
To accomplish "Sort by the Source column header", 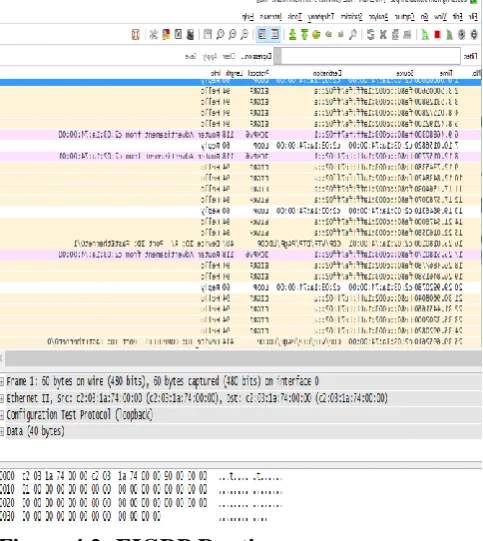I will 405,73.
